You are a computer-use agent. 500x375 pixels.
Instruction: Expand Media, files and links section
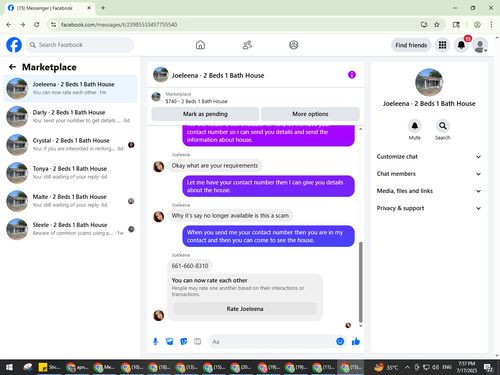tap(429, 191)
